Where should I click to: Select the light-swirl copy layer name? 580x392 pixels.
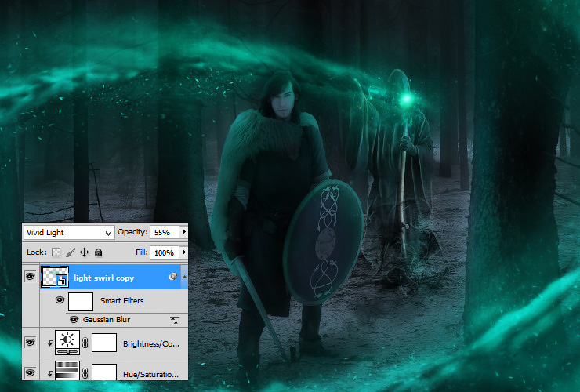click(x=104, y=278)
